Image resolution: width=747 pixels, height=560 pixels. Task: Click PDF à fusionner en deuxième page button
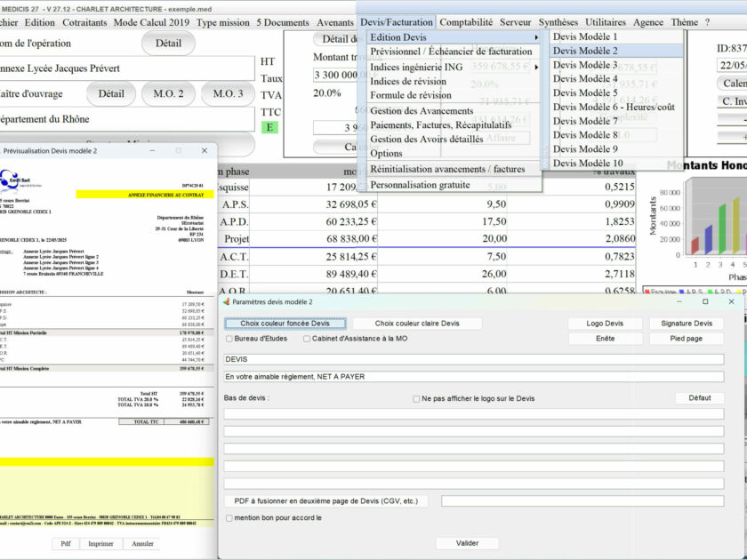point(325,501)
